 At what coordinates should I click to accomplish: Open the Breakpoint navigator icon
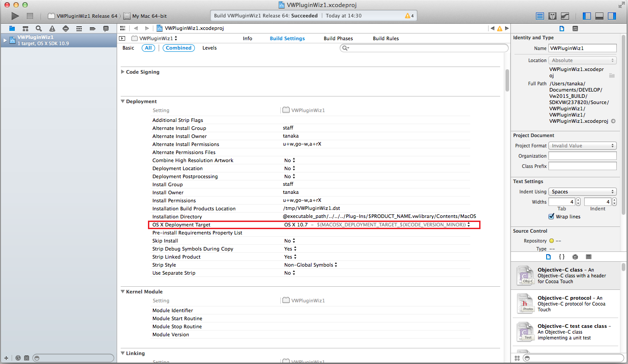pos(93,28)
